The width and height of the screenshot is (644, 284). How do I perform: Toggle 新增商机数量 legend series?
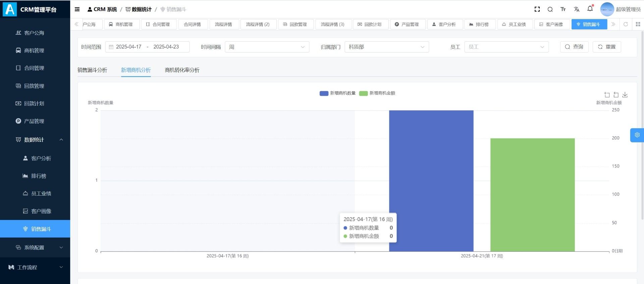[x=337, y=93]
